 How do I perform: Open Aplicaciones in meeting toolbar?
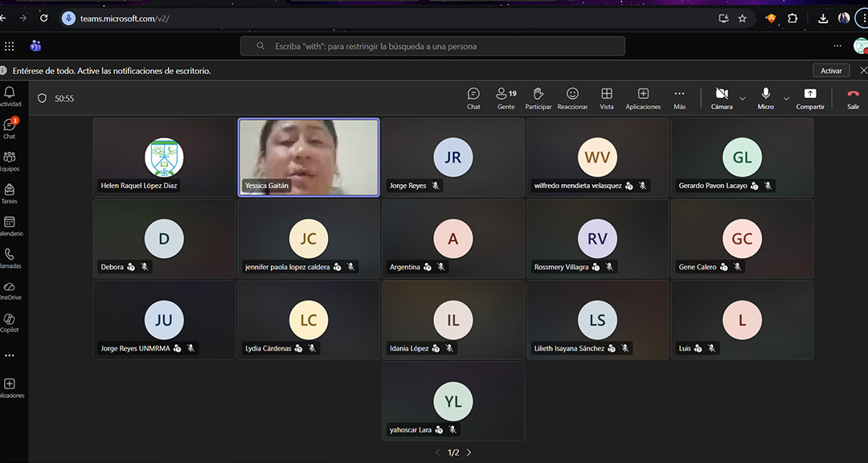[643, 98]
